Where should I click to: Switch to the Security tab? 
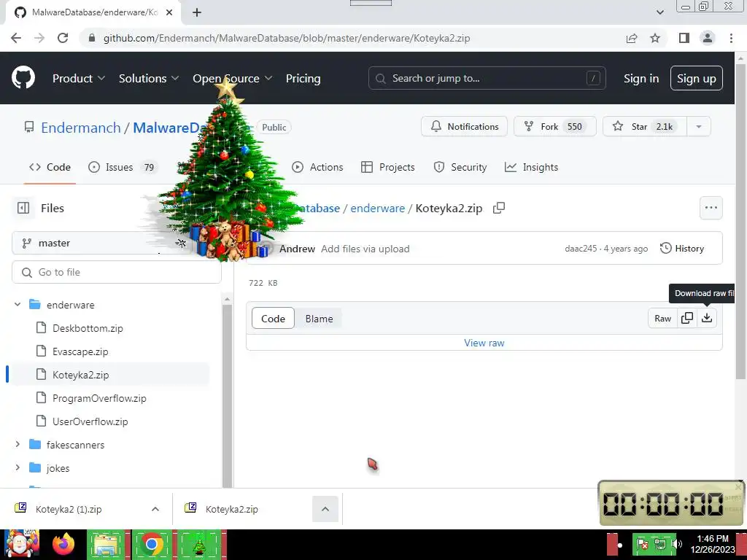coord(460,167)
